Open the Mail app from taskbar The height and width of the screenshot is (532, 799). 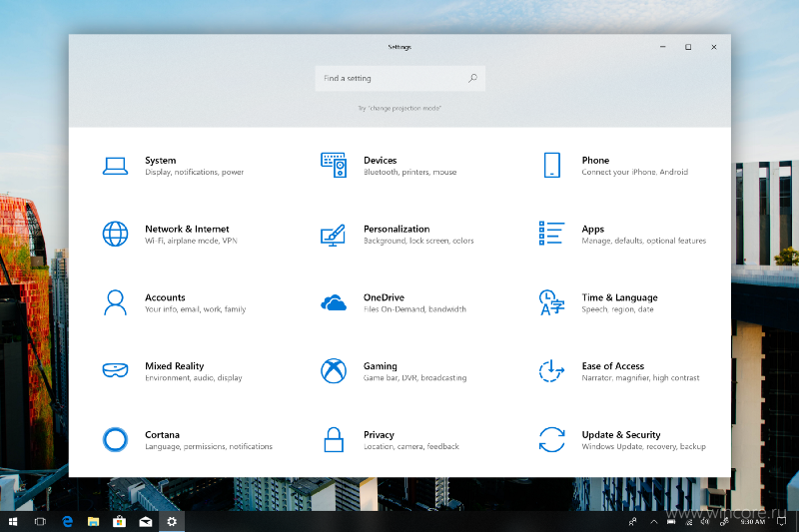pyautogui.click(x=146, y=522)
